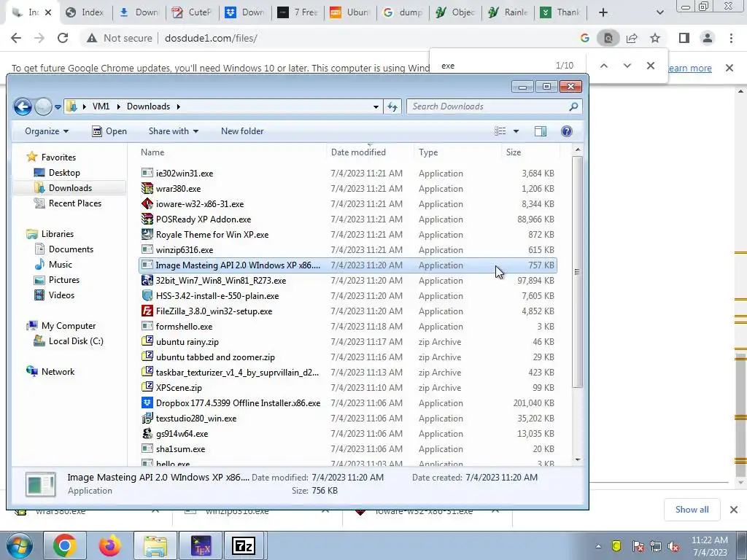
Task: Select the Dropbox Offline Installer file icon
Action: pos(147,402)
